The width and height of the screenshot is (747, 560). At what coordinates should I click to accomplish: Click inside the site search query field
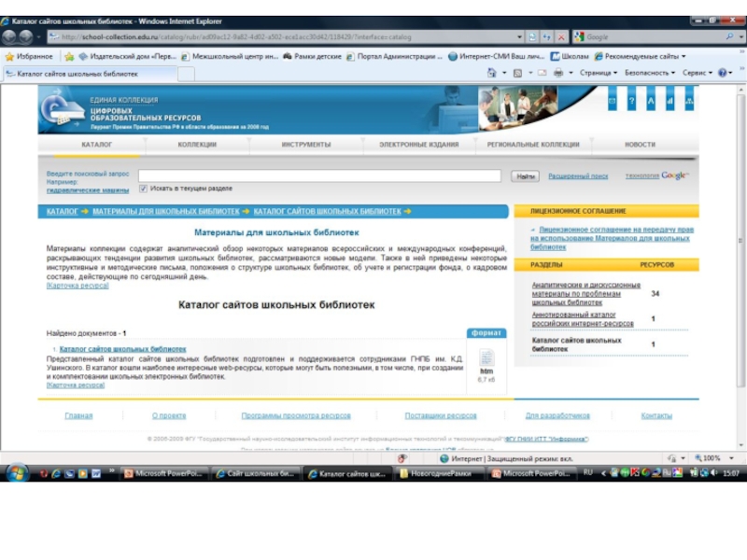coord(319,175)
